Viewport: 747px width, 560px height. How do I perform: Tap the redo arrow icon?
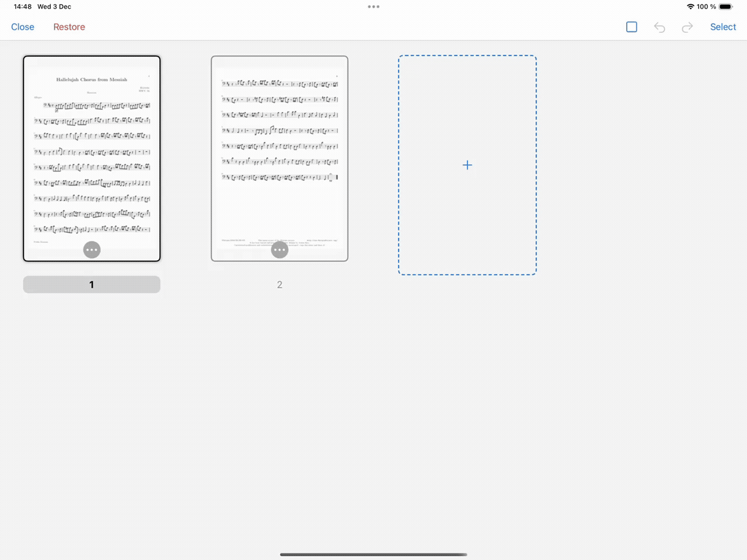[x=687, y=27]
